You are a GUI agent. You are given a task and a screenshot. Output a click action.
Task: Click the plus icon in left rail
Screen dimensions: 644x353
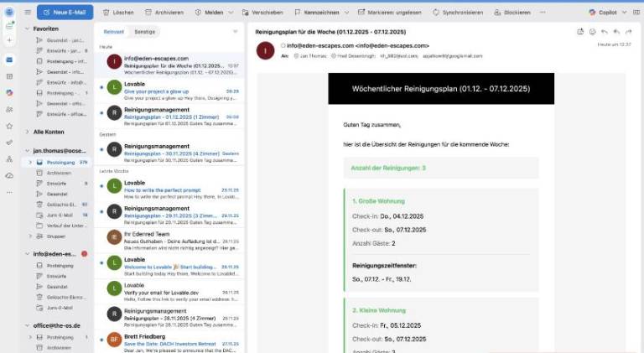tap(9, 40)
